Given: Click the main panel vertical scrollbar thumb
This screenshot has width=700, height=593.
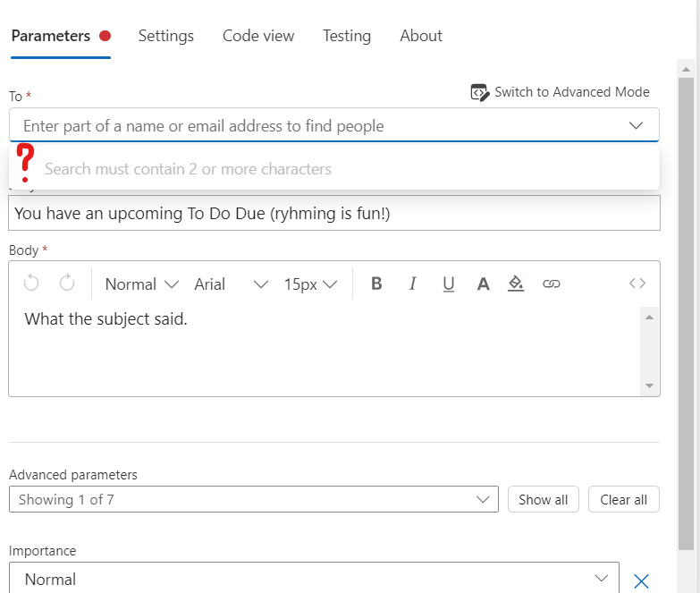Looking at the screenshot, I should coord(687,314).
